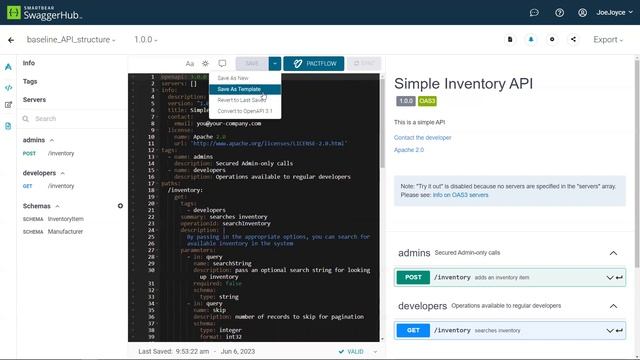Open the chat feedback icon
This screenshot has width=640, height=360.
point(534,13)
